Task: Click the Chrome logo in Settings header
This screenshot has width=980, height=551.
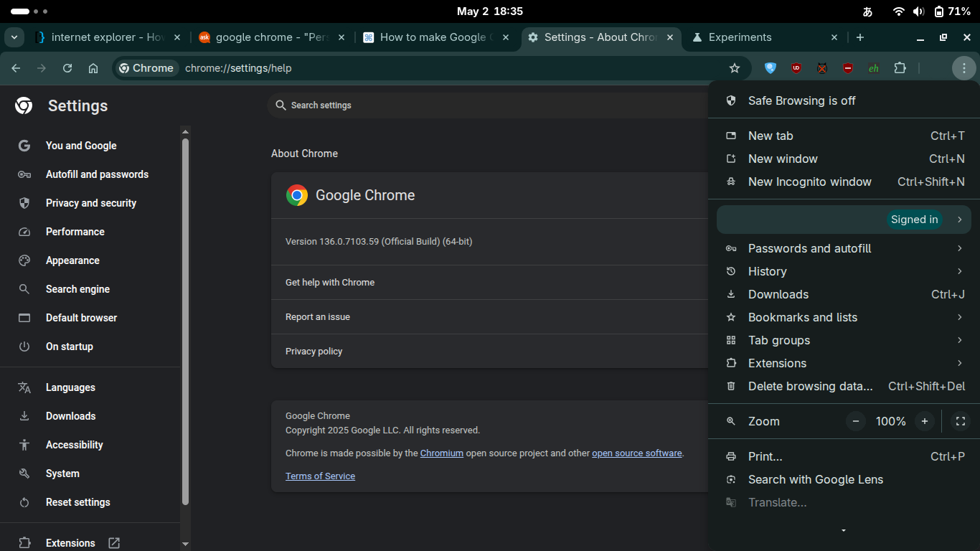Action: 24,106
